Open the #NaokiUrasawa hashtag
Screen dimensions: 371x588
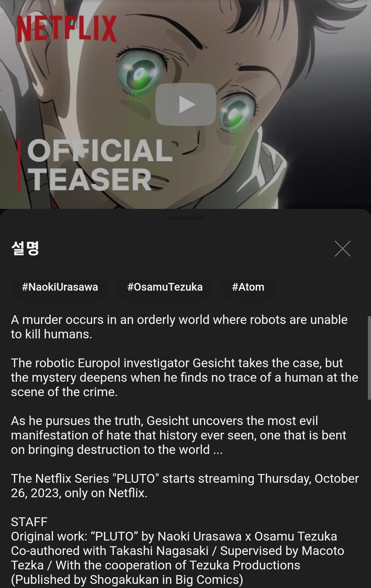pyautogui.click(x=60, y=287)
